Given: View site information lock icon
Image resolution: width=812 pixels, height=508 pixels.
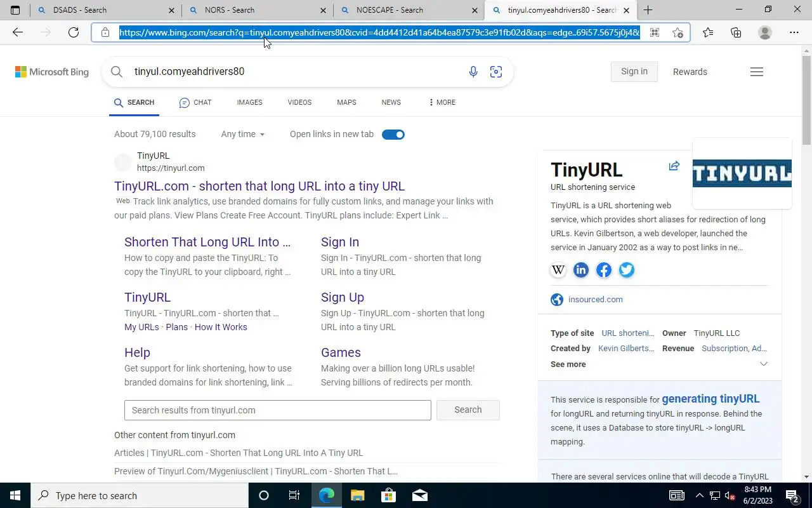Looking at the screenshot, I should tap(105, 32).
